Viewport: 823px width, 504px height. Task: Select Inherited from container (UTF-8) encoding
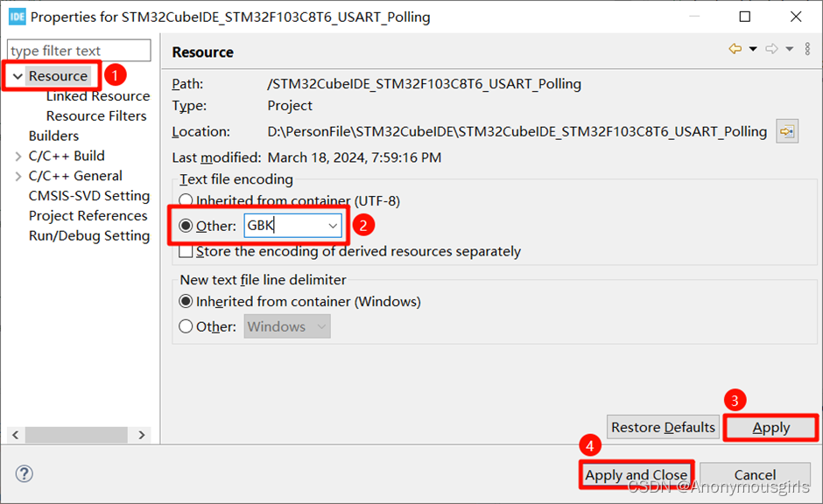coord(186,200)
